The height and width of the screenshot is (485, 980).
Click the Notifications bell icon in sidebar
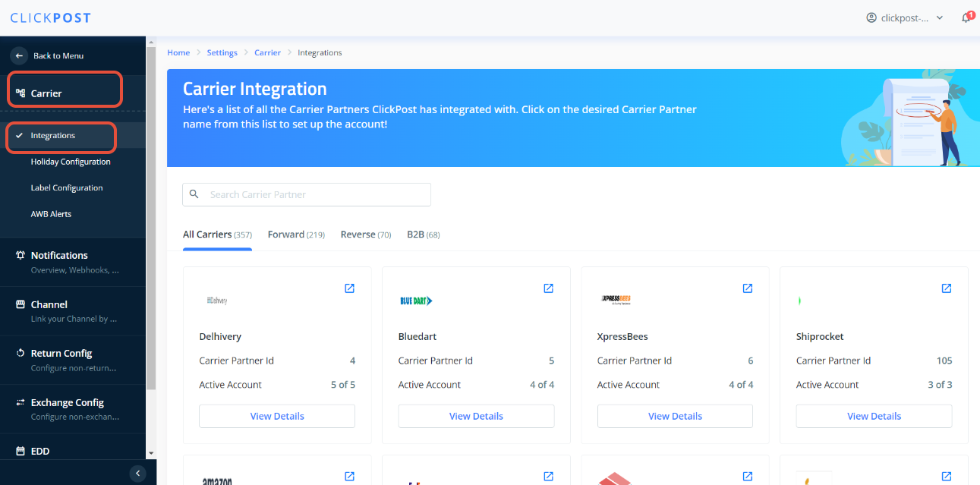click(x=20, y=255)
